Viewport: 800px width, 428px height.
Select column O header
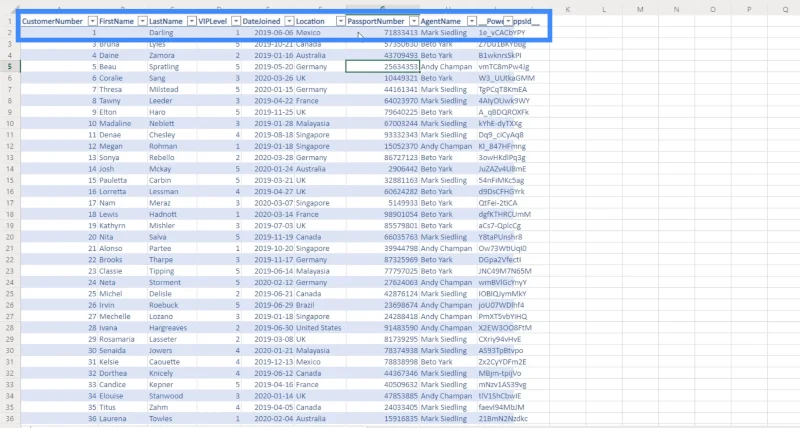713,9
